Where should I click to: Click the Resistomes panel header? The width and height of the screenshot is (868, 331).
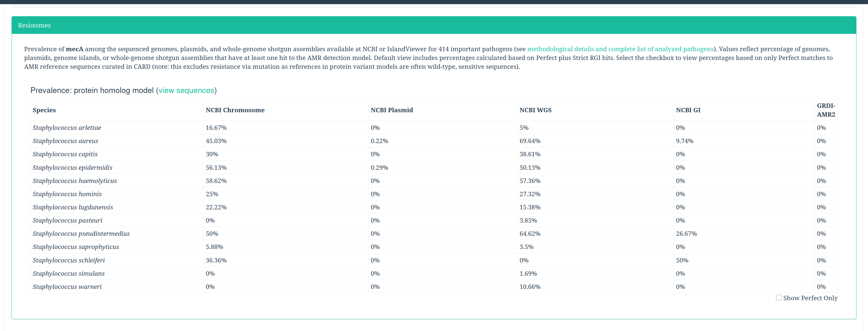click(34, 25)
